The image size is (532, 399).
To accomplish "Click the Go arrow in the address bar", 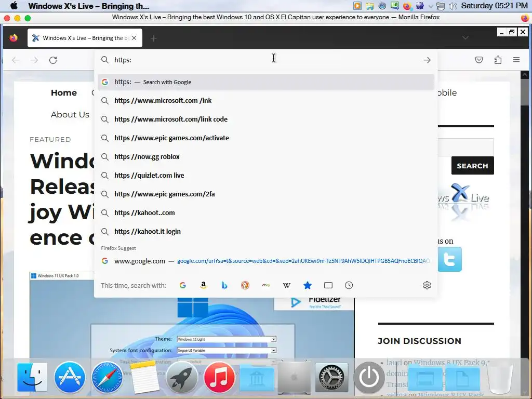I will [x=427, y=60].
